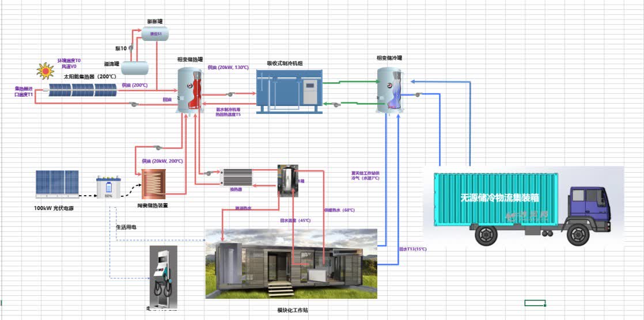This screenshot has width=644, height=320.
Task: Click the expansion tank labeled 膨胀罐
Action: click(x=156, y=33)
